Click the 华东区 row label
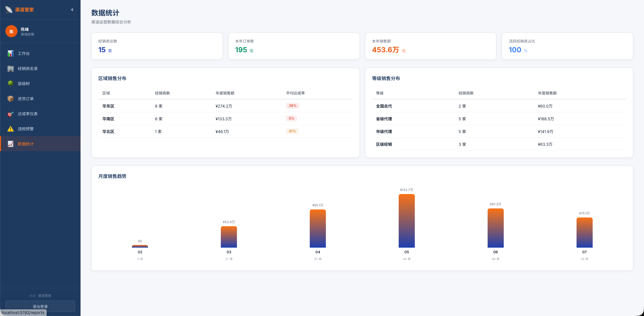644x316 pixels. pyautogui.click(x=108, y=106)
